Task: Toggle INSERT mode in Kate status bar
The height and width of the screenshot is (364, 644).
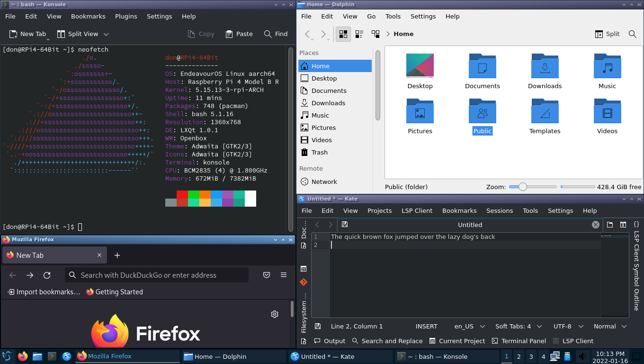Action: click(427, 326)
